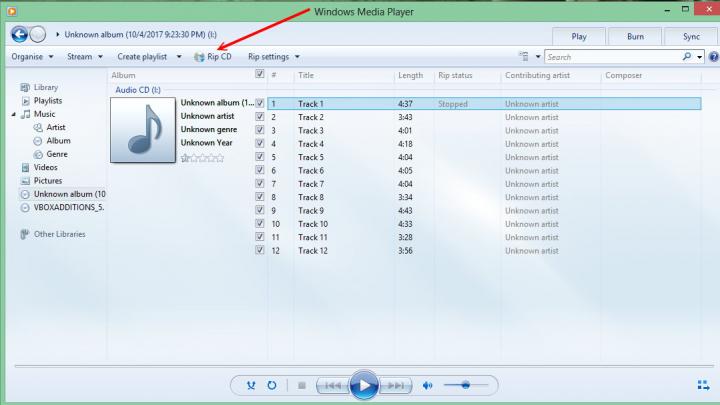Open the search options dropdown arrow
This screenshot has height=405, width=720.
click(699, 57)
